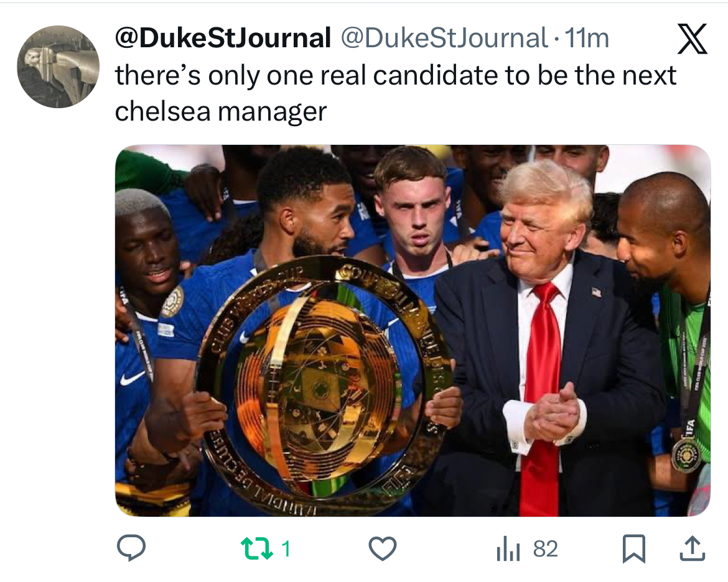Image resolution: width=728 pixels, height=582 pixels.
Task: Open the round profile avatar picture
Action: pyautogui.click(x=58, y=67)
